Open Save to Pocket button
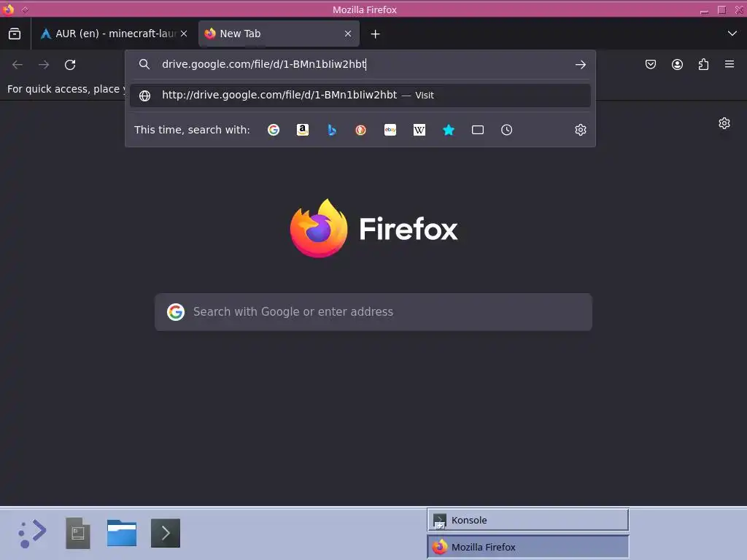Image resolution: width=747 pixels, height=560 pixels. click(650, 64)
